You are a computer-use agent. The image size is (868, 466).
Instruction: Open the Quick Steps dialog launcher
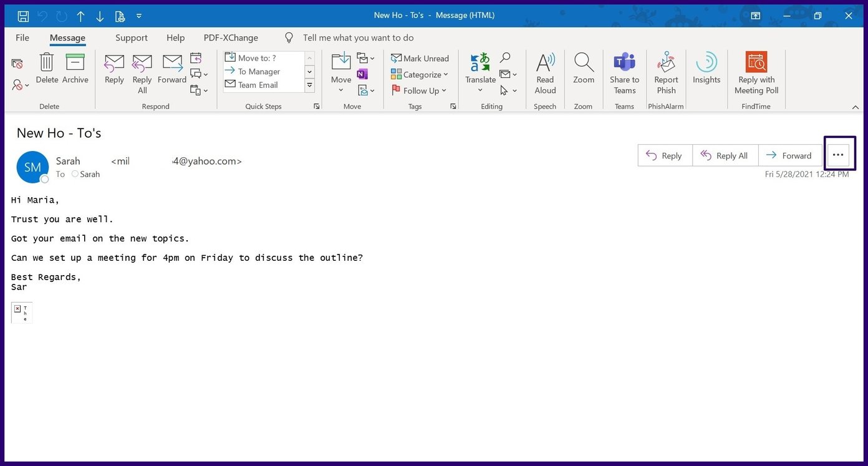pyautogui.click(x=316, y=107)
